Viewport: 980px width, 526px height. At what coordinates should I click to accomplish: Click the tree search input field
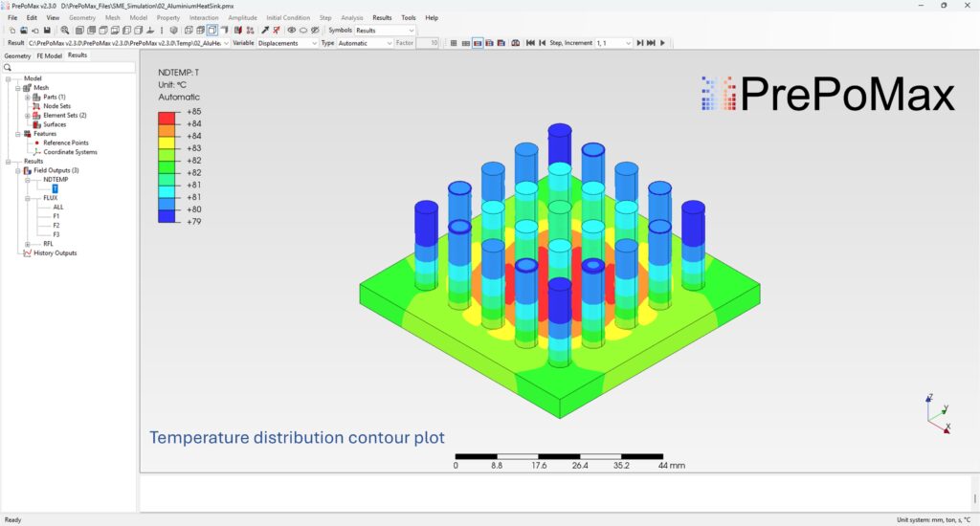(72, 68)
